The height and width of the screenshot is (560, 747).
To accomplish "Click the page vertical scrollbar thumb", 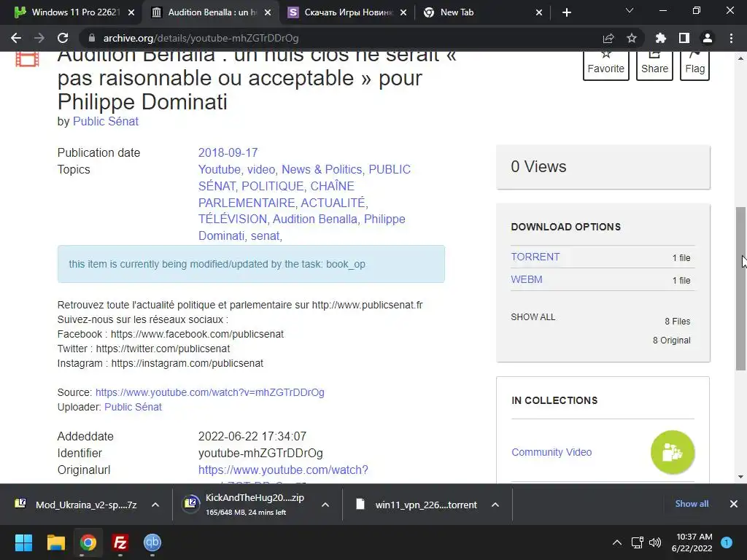I will pyautogui.click(x=740, y=288).
